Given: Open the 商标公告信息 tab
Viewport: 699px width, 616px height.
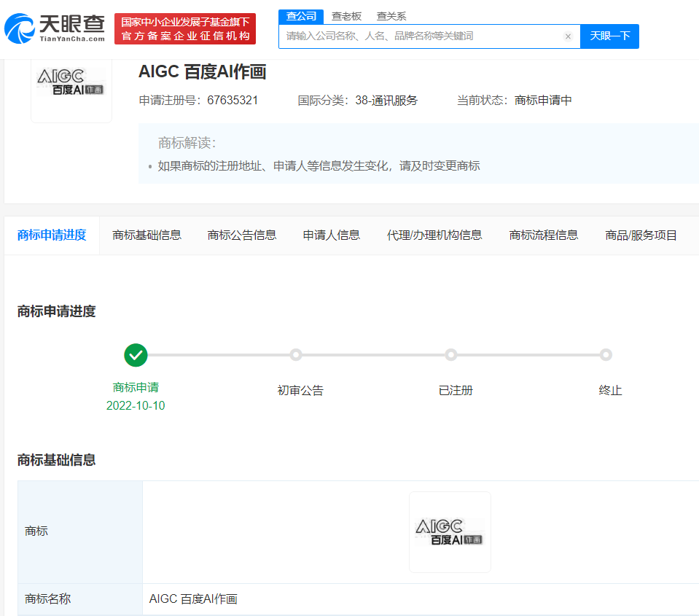Looking at the screenshot, I should click(x=241, y=235).
